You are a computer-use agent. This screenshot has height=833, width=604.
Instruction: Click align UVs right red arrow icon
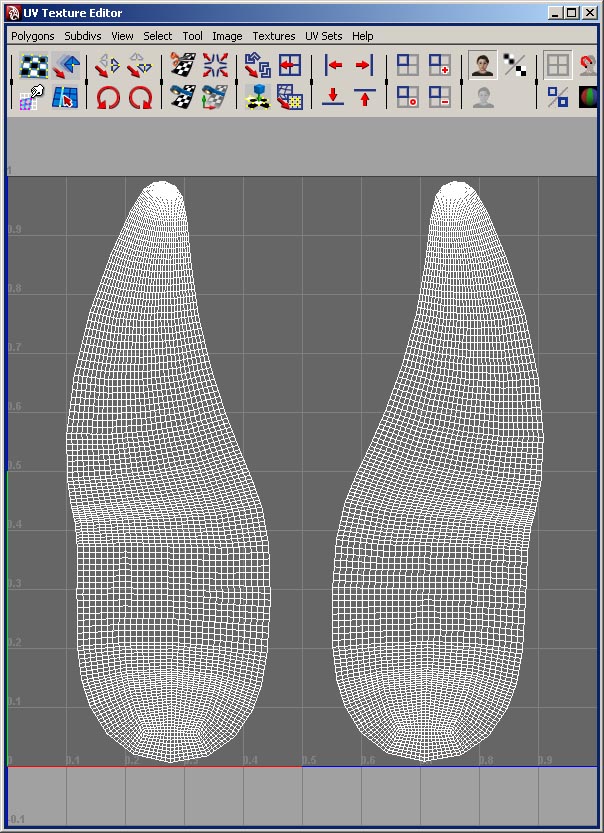click(364, 66)
